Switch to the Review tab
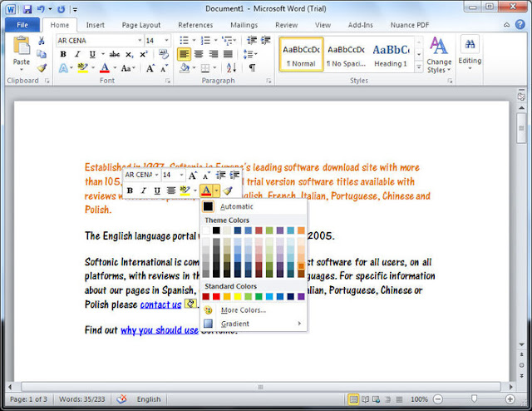Image resolution: width=532 pixels, height=411 pixels. click(286, 25)
